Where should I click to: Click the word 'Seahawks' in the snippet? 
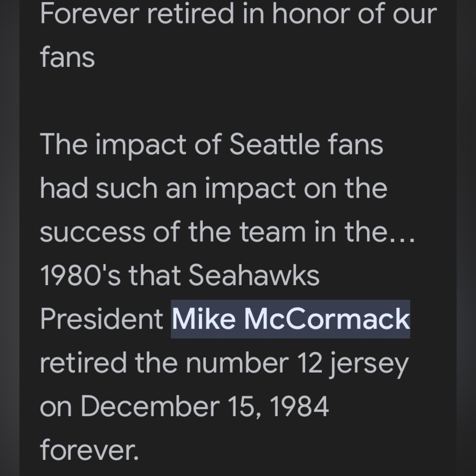click(x=254, y=275)
